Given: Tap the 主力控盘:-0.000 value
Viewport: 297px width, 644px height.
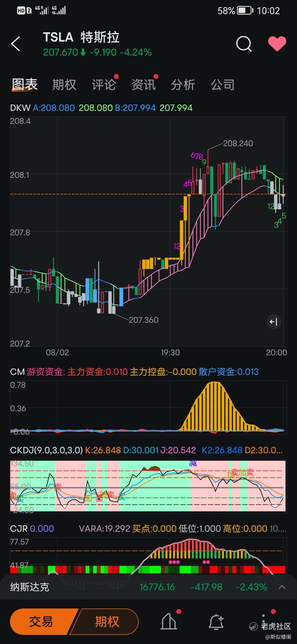Looking at the screenshot, I should point(163,372).
